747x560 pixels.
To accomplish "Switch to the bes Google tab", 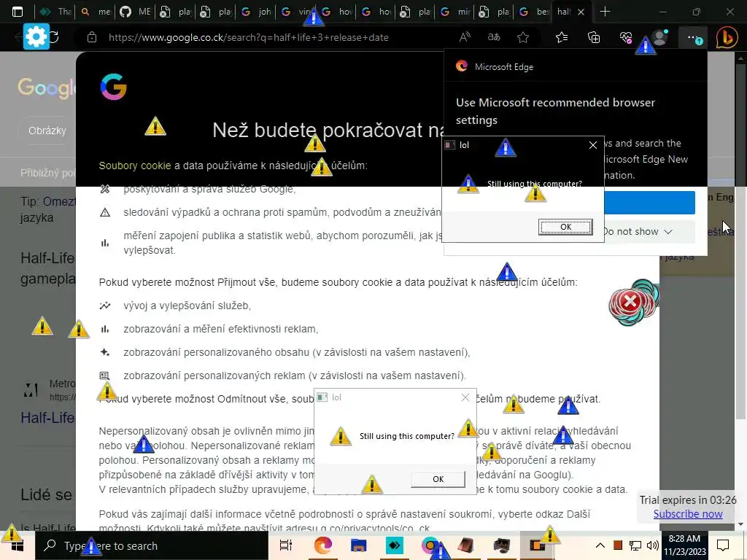I will (533, 12).
